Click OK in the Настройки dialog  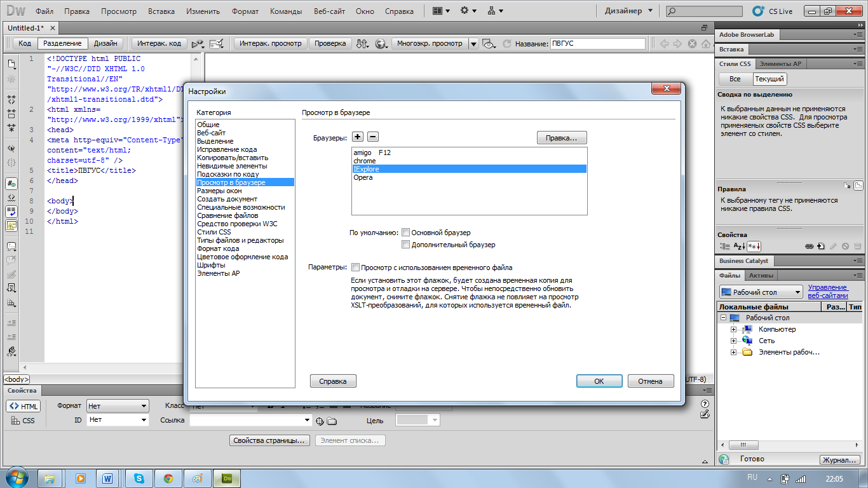(599, 381)
